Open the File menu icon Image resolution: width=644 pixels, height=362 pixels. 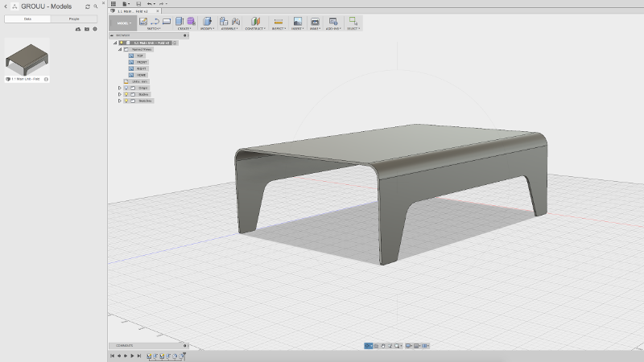[x=126, y=4]
